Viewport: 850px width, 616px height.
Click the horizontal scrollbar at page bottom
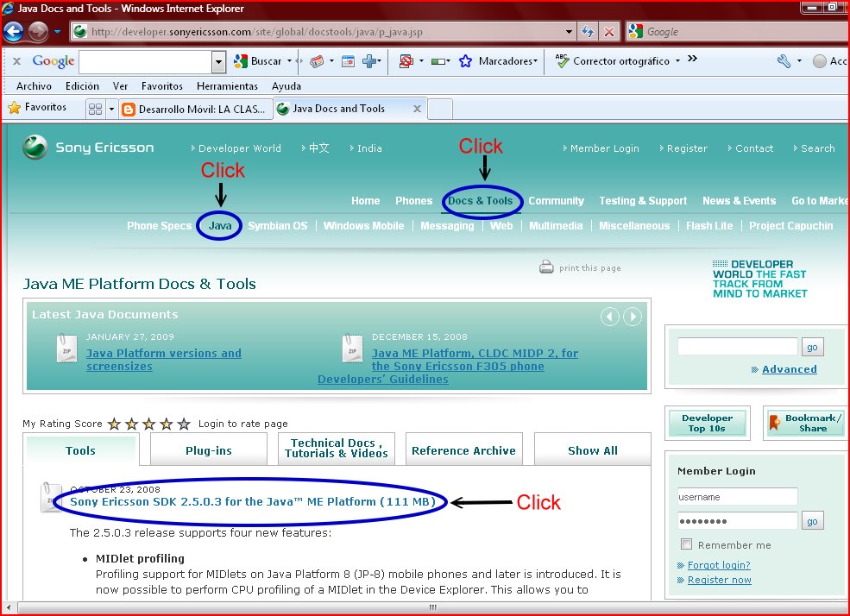point(432,607)
